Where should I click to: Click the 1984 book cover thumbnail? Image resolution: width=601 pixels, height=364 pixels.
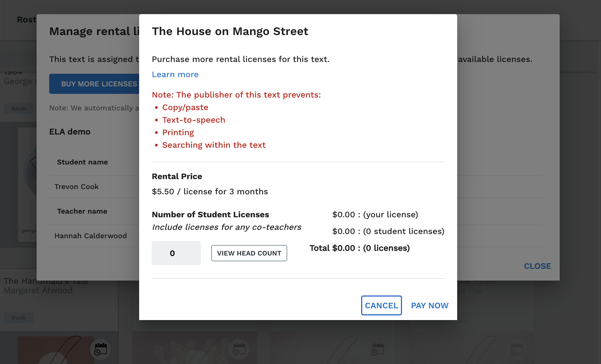(27, 184)
